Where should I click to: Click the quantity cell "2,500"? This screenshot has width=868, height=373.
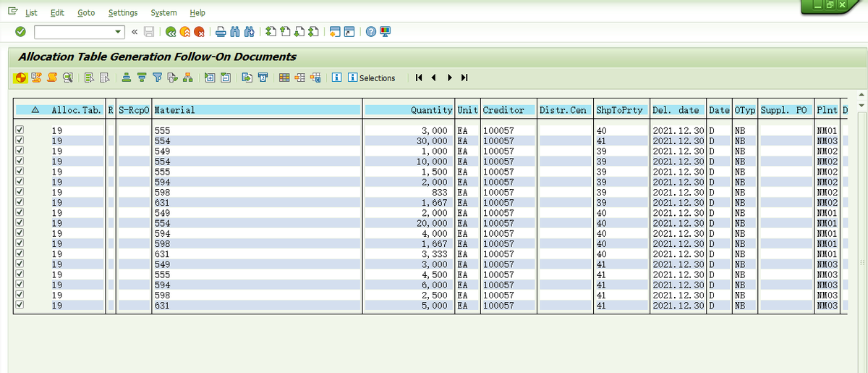pos(409,296)
